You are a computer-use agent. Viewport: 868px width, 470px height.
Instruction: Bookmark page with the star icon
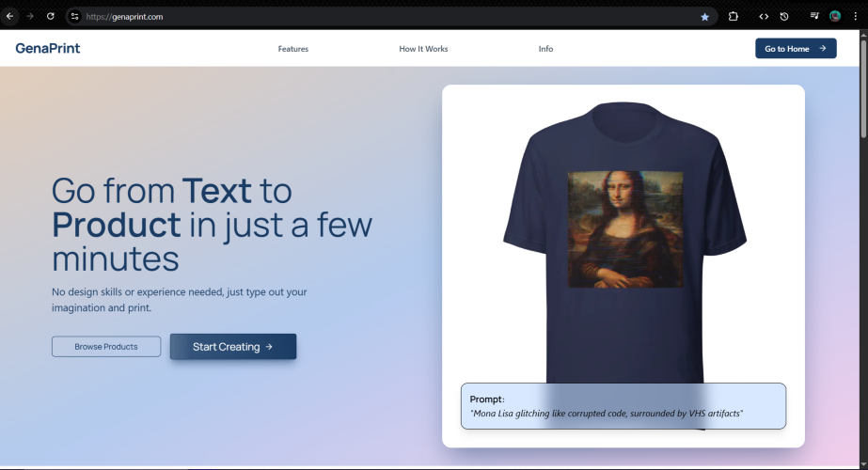(x=704, y=17)
